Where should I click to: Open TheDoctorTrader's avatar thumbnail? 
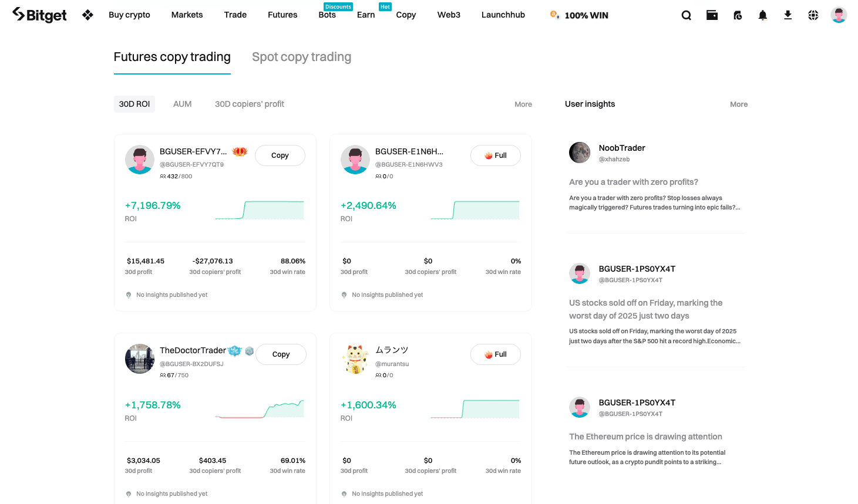click(140, 358)
